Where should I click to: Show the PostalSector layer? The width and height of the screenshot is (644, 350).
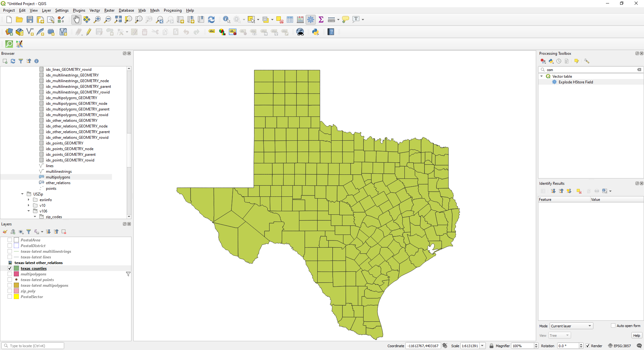10,296
